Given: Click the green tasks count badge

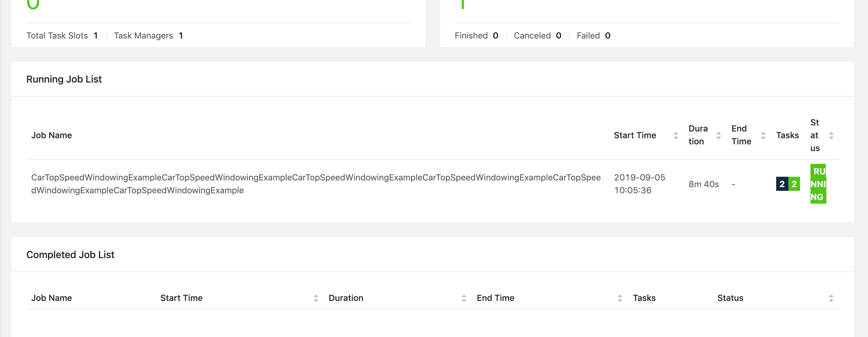Looking at the screenshot, I should tap(794, 184).
